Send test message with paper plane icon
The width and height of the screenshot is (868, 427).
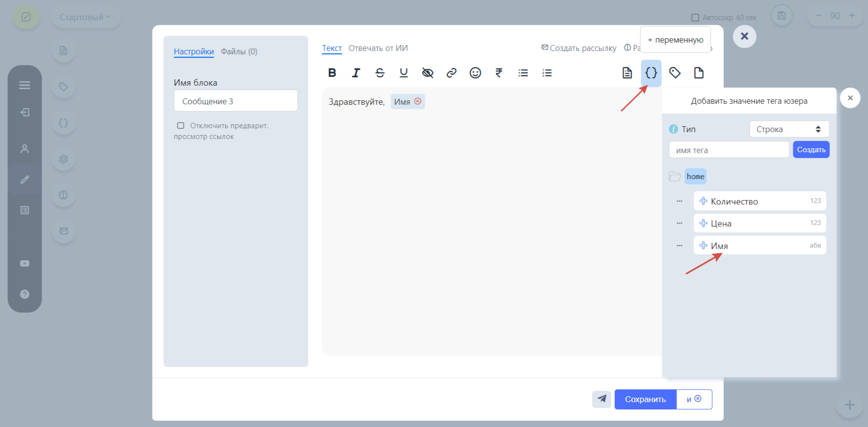click(x=602, y=399)
